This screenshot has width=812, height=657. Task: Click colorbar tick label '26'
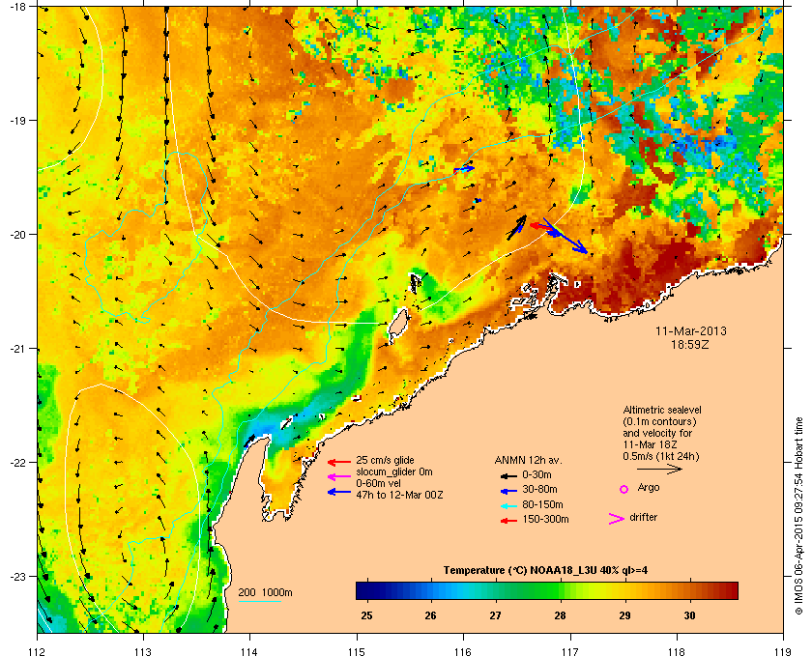[431, 615]
